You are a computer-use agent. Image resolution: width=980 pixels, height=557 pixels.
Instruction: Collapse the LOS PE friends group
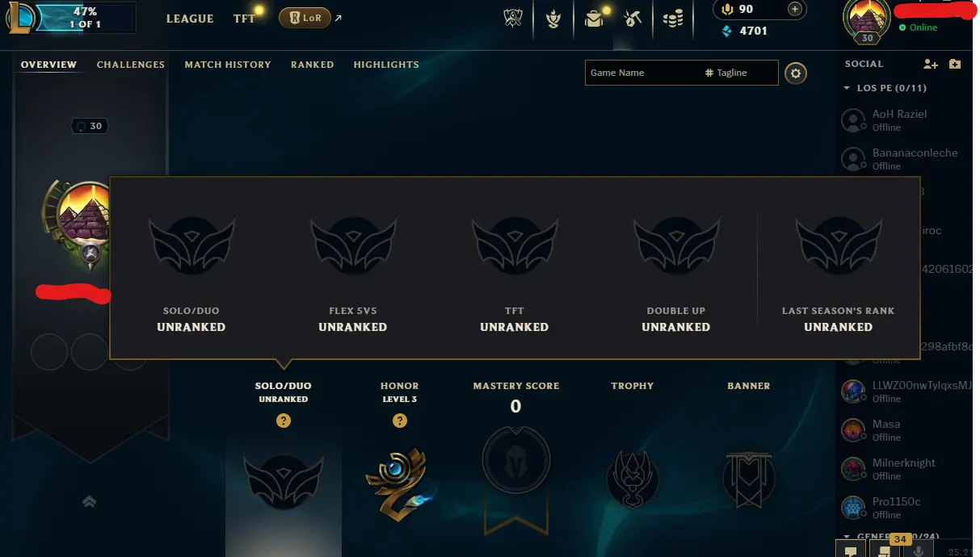[x=847, y=88]
